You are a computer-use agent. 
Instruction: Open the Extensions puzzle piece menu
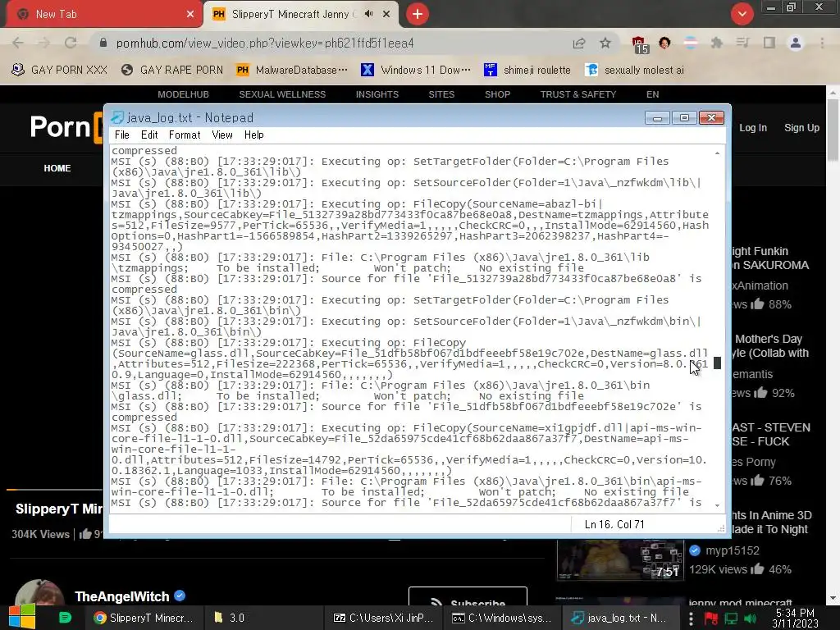[717, 43]
